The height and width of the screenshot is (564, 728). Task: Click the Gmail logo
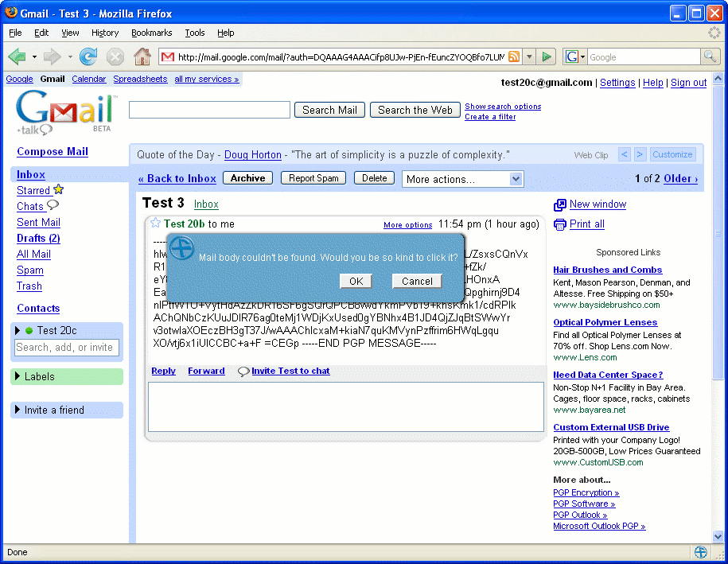click(64, 112)
